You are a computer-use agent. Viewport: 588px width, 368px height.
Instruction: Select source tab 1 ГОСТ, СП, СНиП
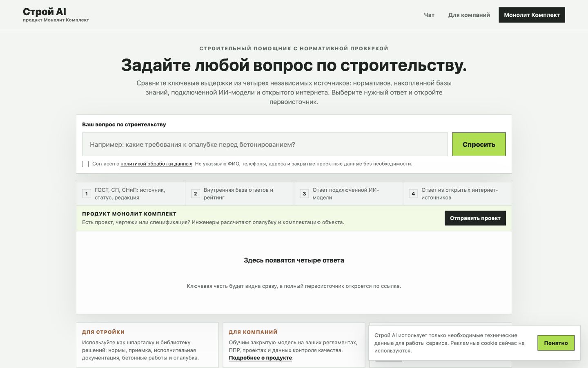pyautogui.click(x=131, y=193)
